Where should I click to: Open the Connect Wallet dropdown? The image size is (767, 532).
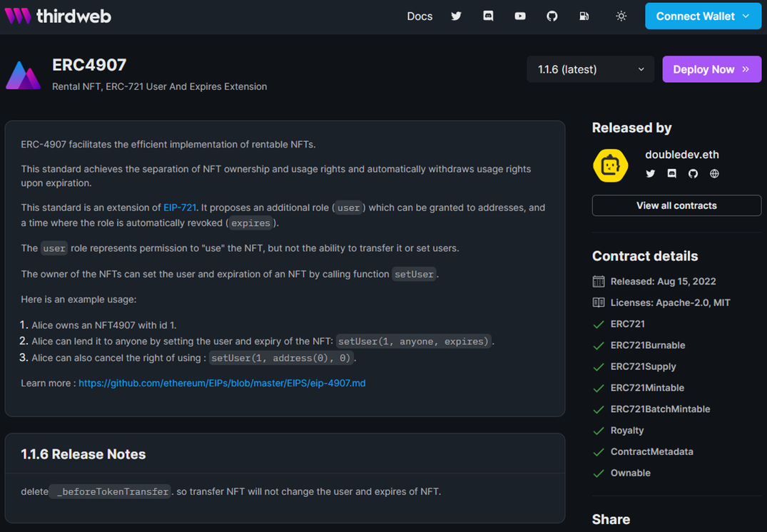pos(703,16)
